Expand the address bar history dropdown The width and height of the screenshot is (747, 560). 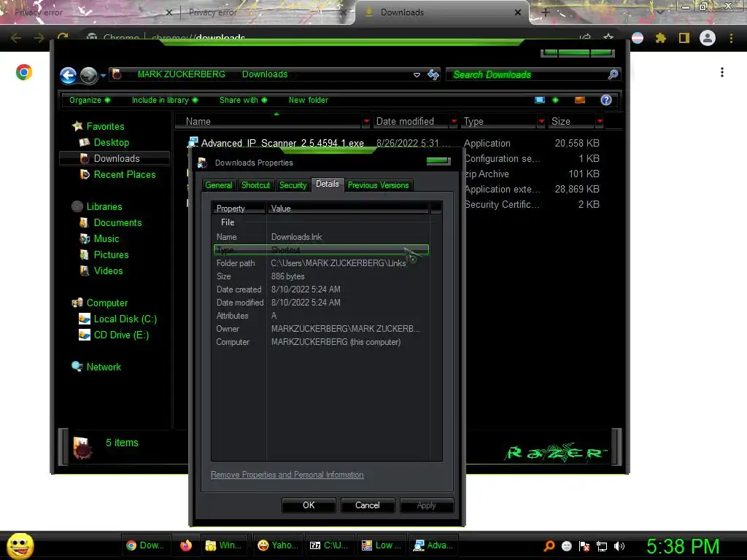tap(417, 75)
